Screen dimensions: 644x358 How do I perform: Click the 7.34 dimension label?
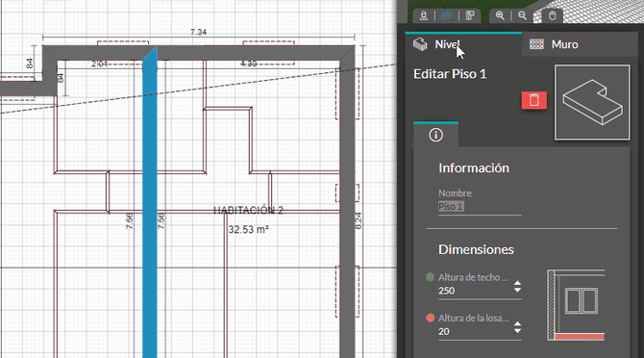tap(198, 32)
